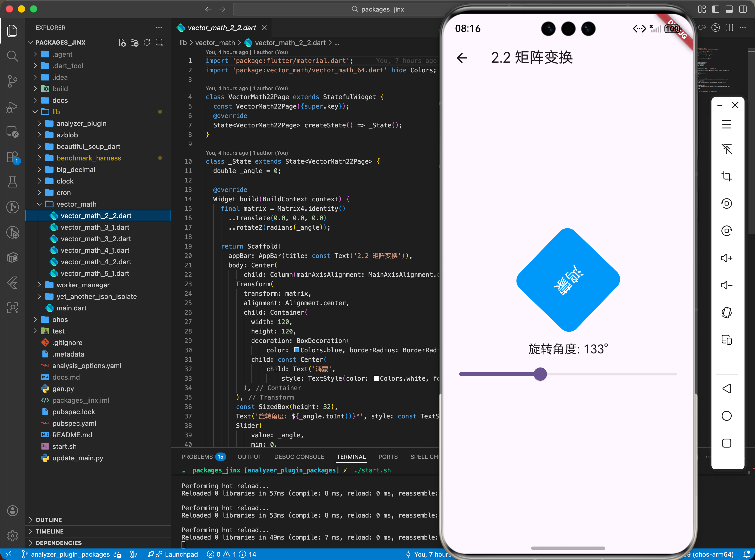Open the Source Control view
Screen dimensions: 755x560
12,81
